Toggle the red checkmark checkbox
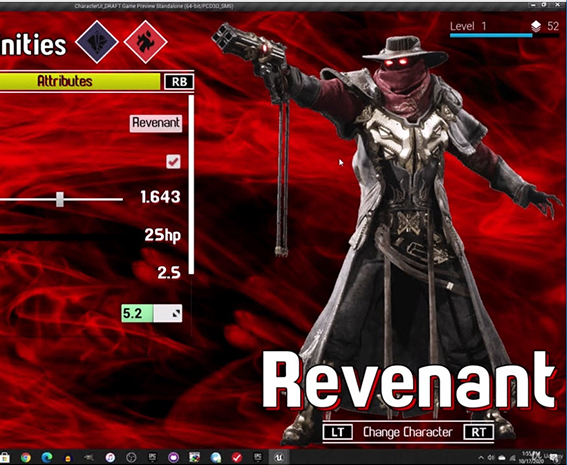The height and width of the screenshot is (465, 567). pos(173,161)
